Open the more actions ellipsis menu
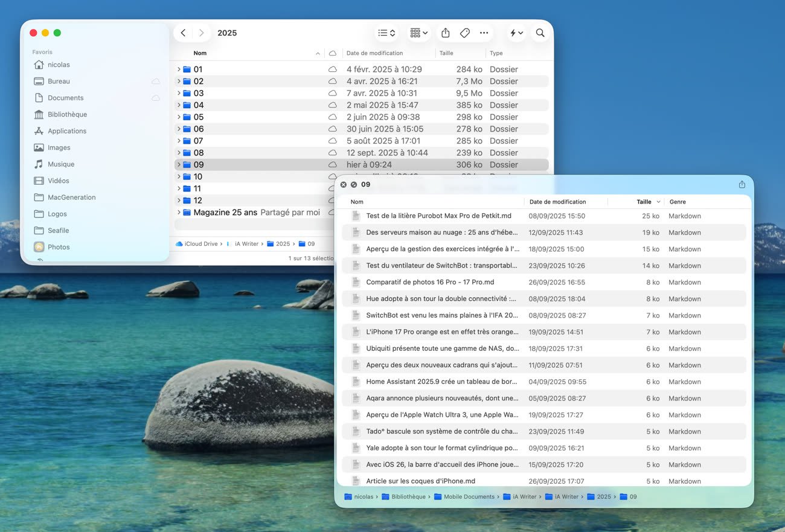Screen dimensions: 785x532 pyautogui.click(x=484, y=33)
